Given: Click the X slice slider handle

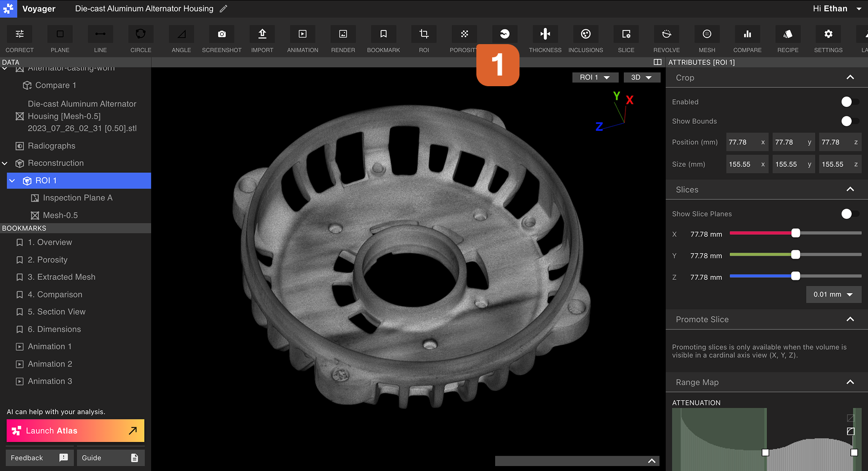Looking at the screenshot, I should [795, 233].
